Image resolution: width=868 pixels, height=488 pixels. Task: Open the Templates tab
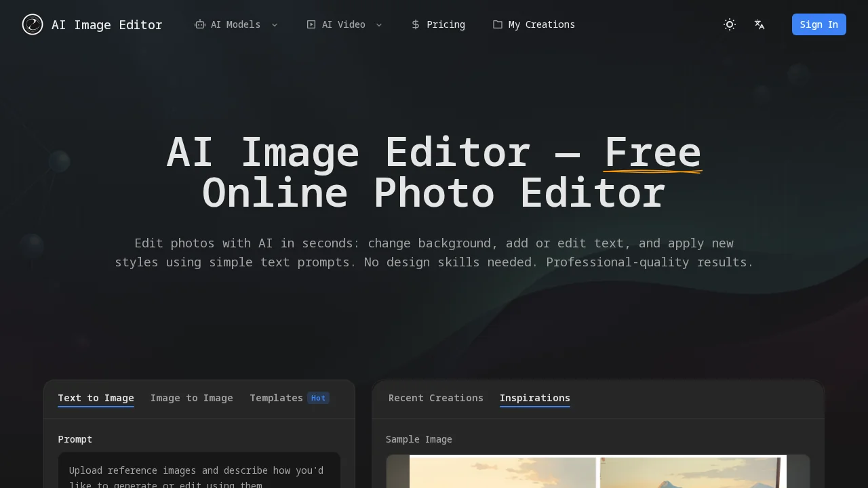pos(276,398)
